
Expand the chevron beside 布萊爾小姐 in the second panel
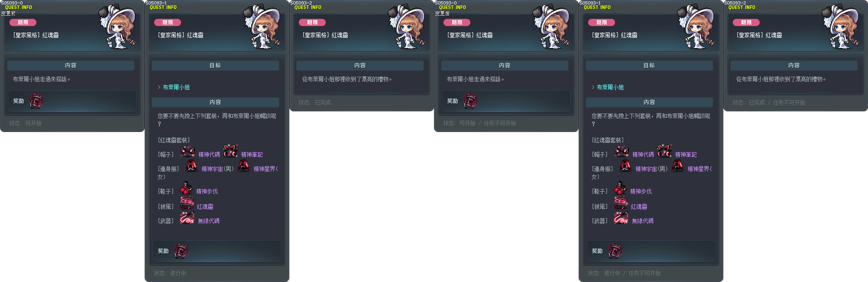(159, 87)
